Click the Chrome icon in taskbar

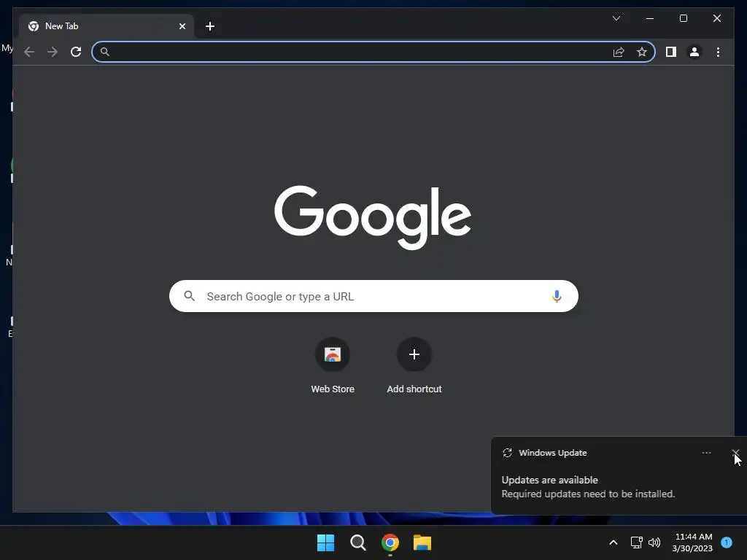(390, 542)
